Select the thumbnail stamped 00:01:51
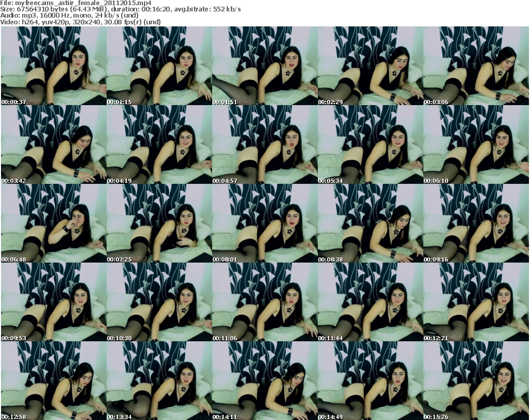Image resolution: width=530 pixels, height=420 pixels. point(264,66)
